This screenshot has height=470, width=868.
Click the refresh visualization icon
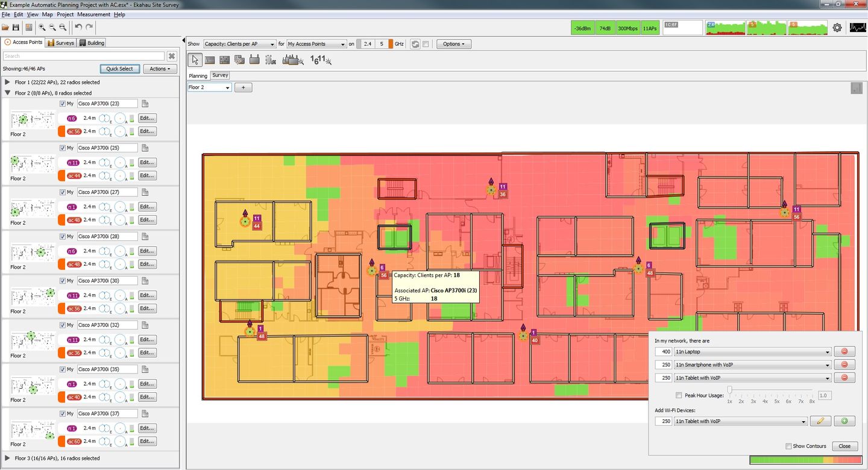pos(415,44)
